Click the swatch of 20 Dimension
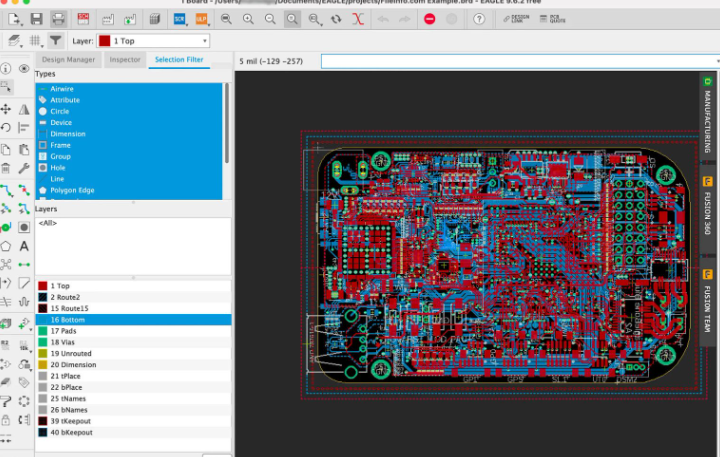The image size is (720, 457). click(x=43, y=365)
